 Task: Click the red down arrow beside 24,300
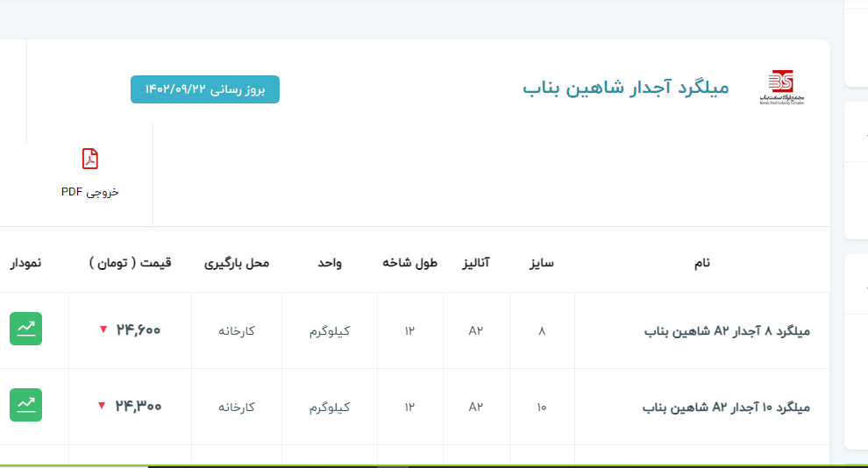click(x=102, y=406)
